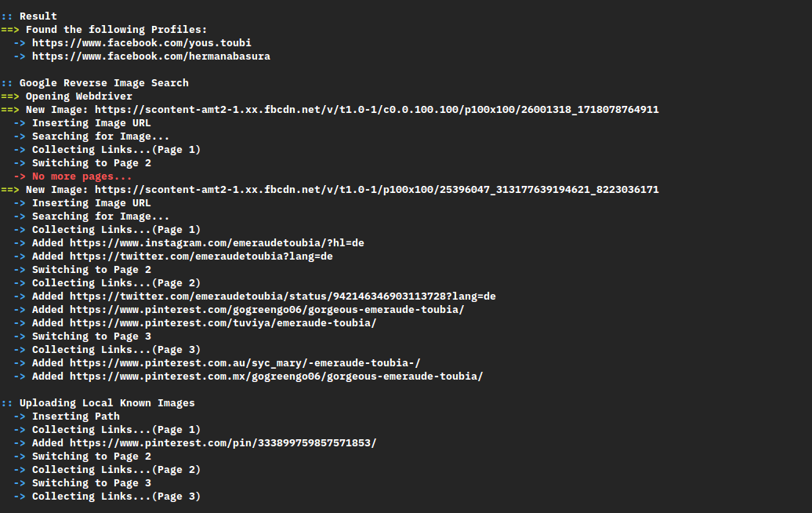Open the yous.toubi Facebook profile link
The image size is (812, 513).
141,43
